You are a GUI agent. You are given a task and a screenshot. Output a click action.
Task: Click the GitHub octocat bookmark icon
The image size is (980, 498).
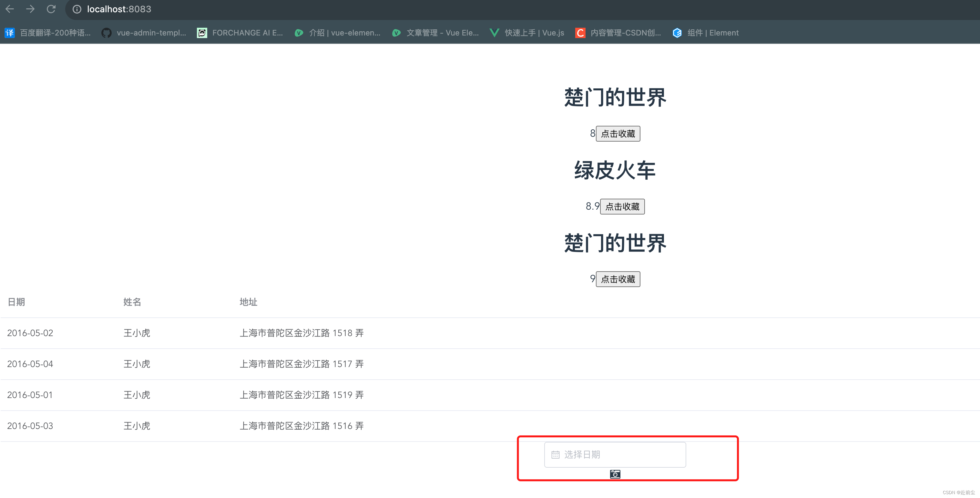pyautogui.click(x=107, y=33)
